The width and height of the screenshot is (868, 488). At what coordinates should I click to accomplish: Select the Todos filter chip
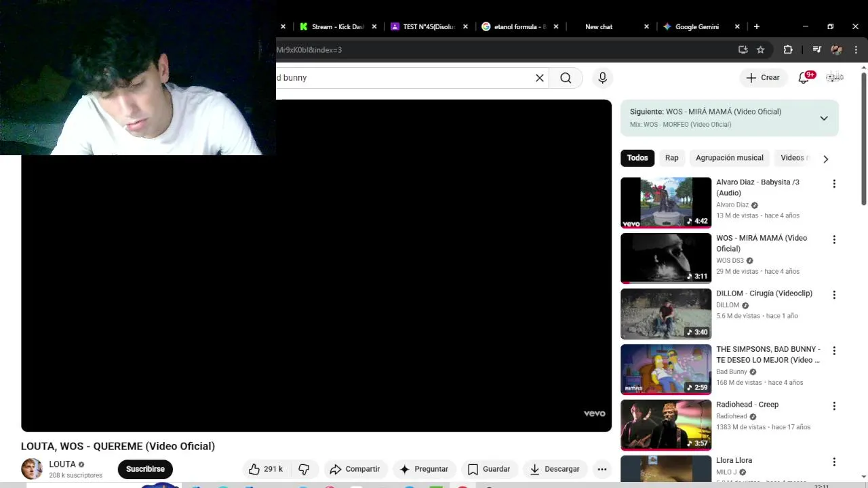637,158
